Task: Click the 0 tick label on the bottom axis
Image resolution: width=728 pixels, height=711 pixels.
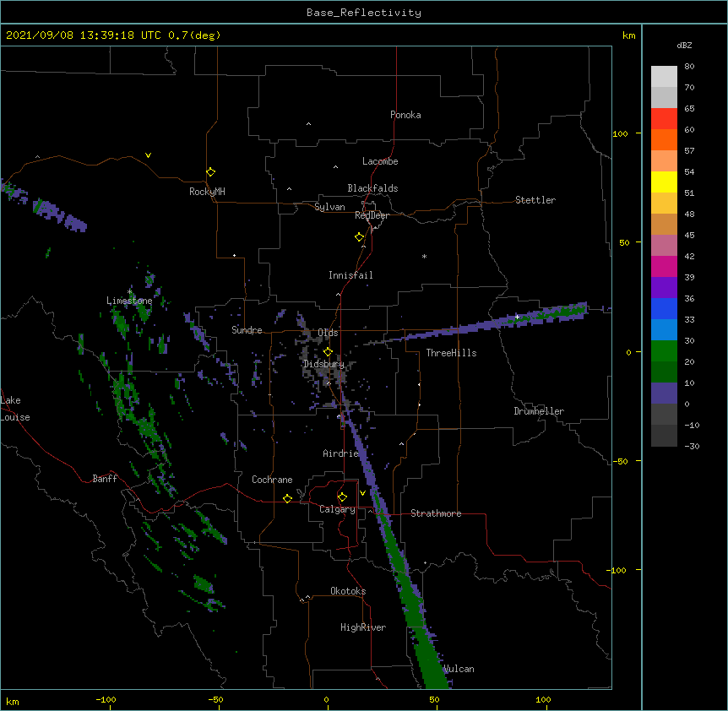Action: coord(326,699)
